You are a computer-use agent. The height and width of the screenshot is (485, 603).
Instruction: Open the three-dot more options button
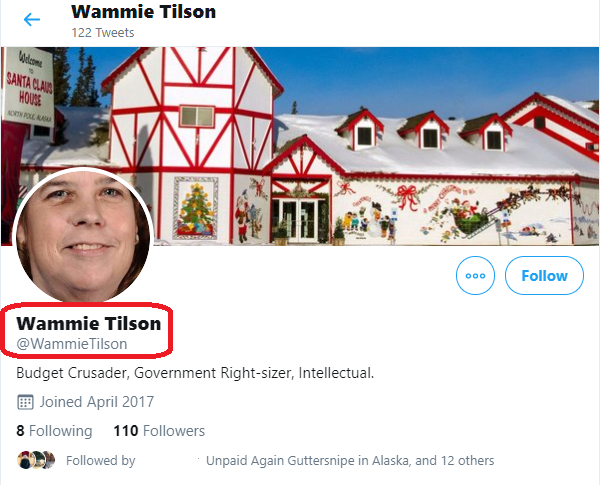(x=475, y=275)
